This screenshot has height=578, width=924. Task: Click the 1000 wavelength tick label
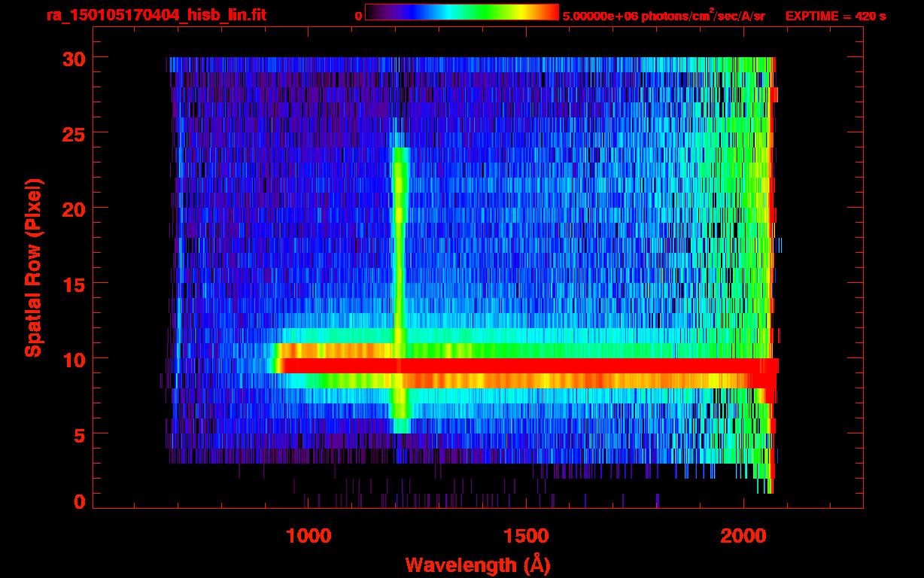(x=309, y=535)
